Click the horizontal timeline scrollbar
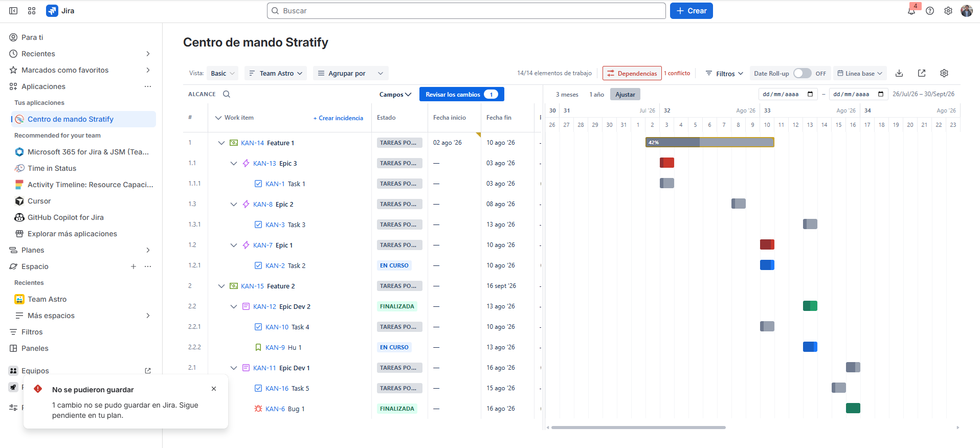Image resolution: width=980 pixels, height=448 pixels. [638, 428]
